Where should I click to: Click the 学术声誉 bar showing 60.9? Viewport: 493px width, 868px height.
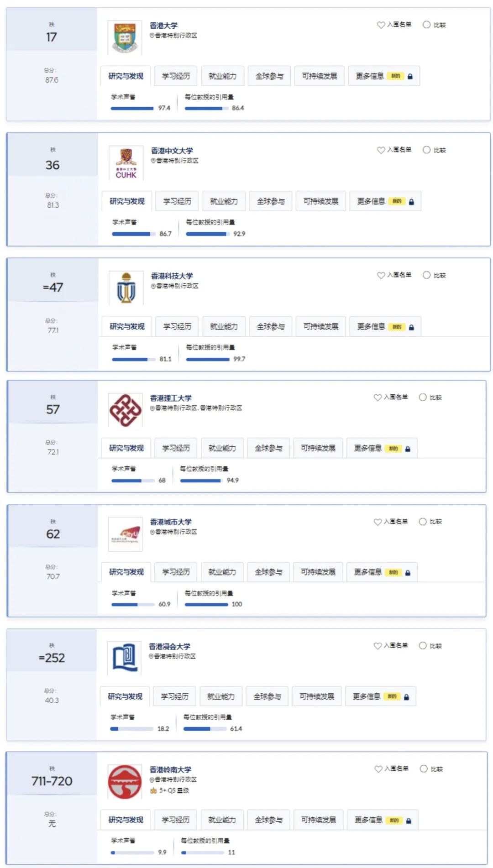coord(133,604)
